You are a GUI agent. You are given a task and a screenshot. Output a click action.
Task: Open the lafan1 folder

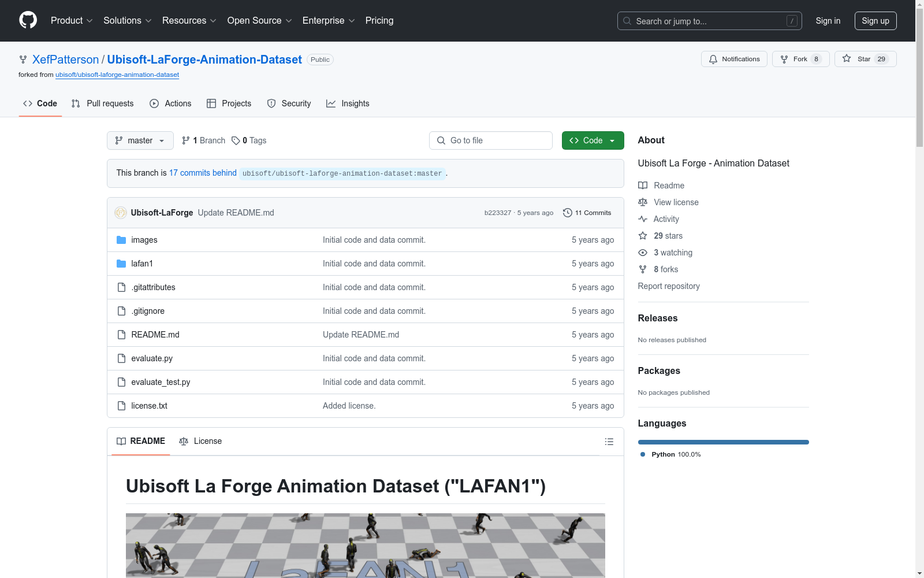[142, 264]
